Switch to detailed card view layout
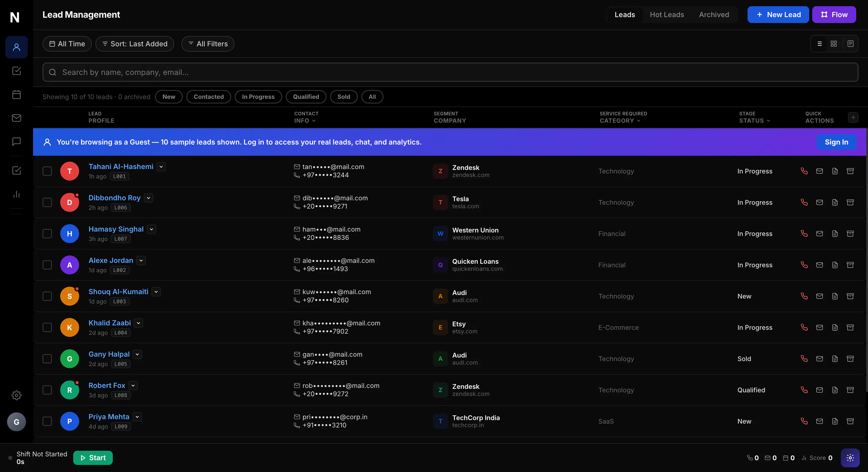This screenshot has height=472, width=868. [850, 44]
